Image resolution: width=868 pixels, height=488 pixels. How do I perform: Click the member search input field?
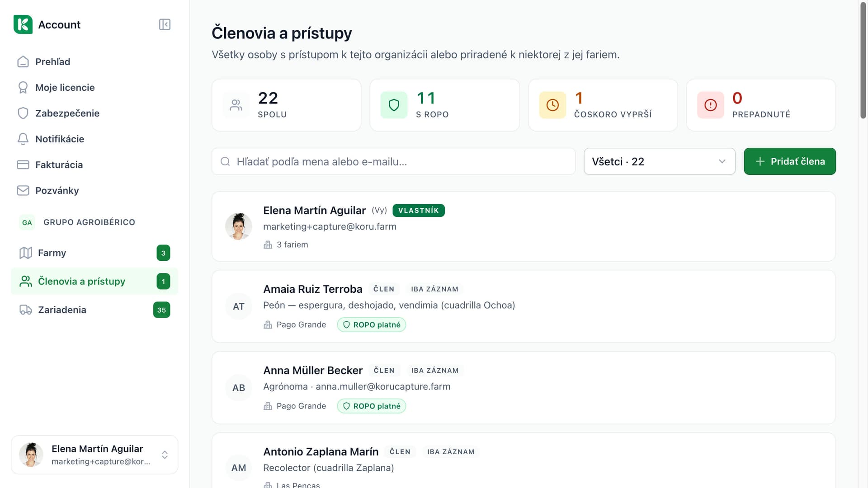point(394,162)
